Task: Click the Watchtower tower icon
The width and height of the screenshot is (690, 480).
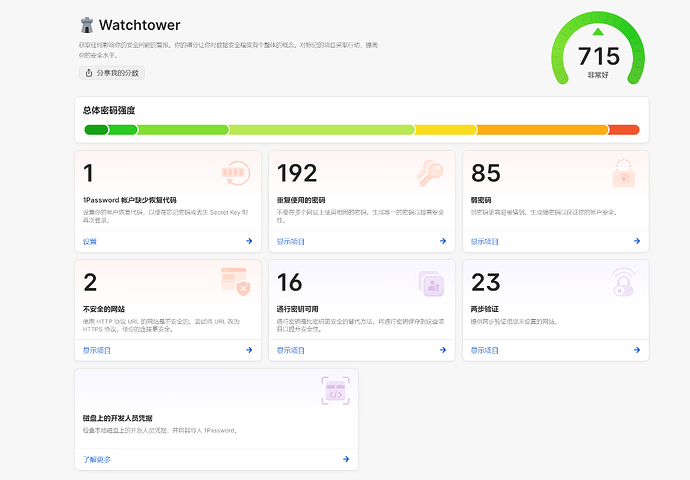Action: [87, 25]
